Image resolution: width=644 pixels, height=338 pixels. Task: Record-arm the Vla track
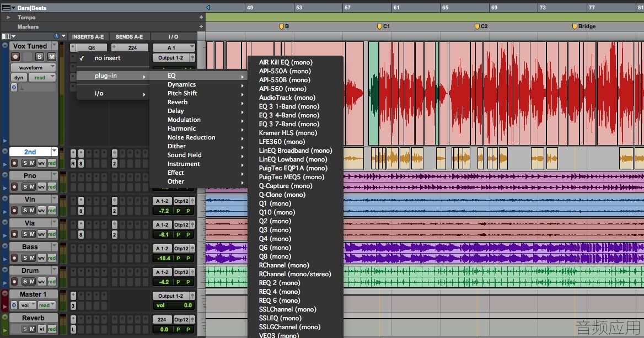point(14,234)
